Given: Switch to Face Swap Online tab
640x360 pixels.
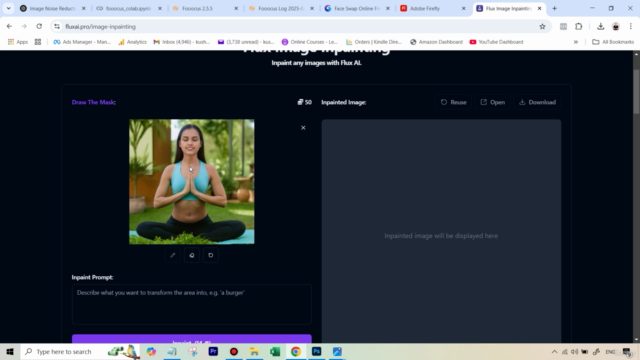Looking at the screenshot, I should click(x=357, y=8).
